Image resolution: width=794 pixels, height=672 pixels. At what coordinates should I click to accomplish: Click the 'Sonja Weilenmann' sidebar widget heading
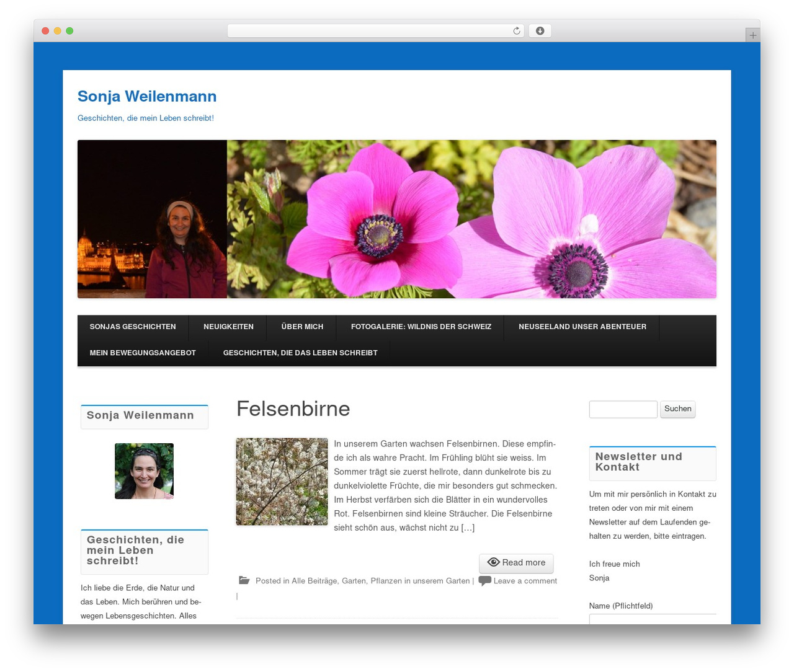click(x=140, y=415)
